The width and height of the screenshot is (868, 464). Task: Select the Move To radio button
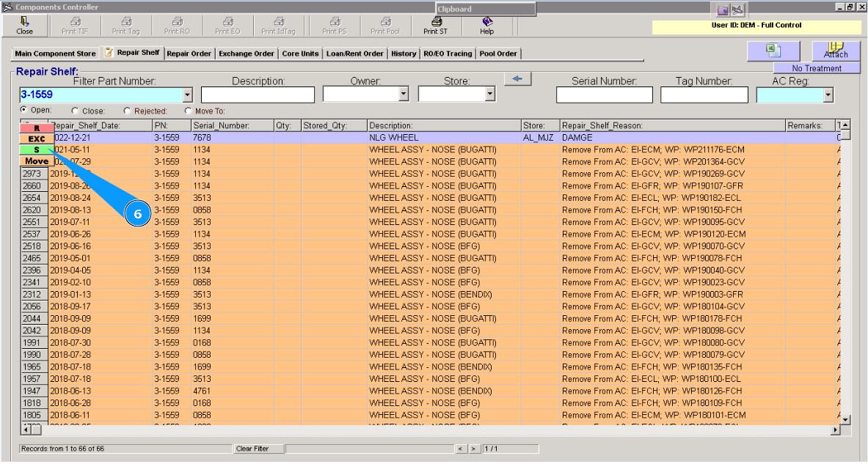click(189, 111)
